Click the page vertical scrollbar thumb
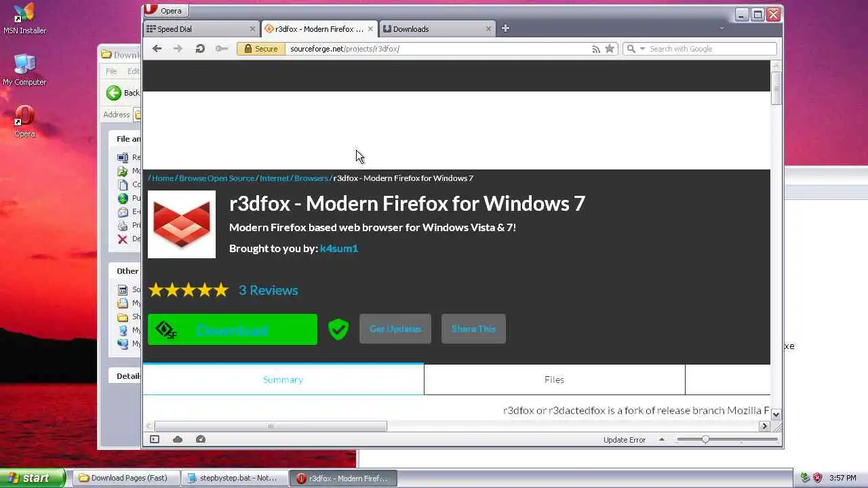868x488 pixels. (x=776, y=87)
